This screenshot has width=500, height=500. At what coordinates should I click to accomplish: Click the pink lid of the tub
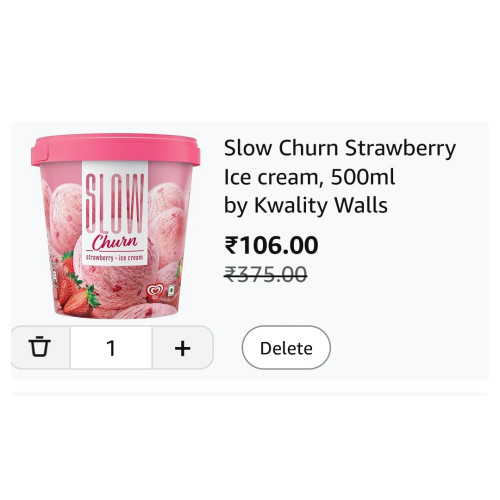pyautogui.click(x=116, y=150)
